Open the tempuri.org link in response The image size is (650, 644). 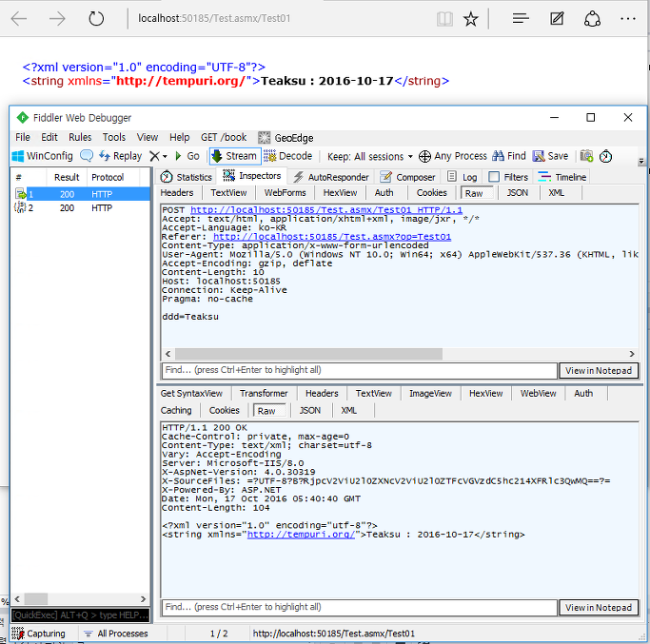pyautogui.click(x=301, y=535)
